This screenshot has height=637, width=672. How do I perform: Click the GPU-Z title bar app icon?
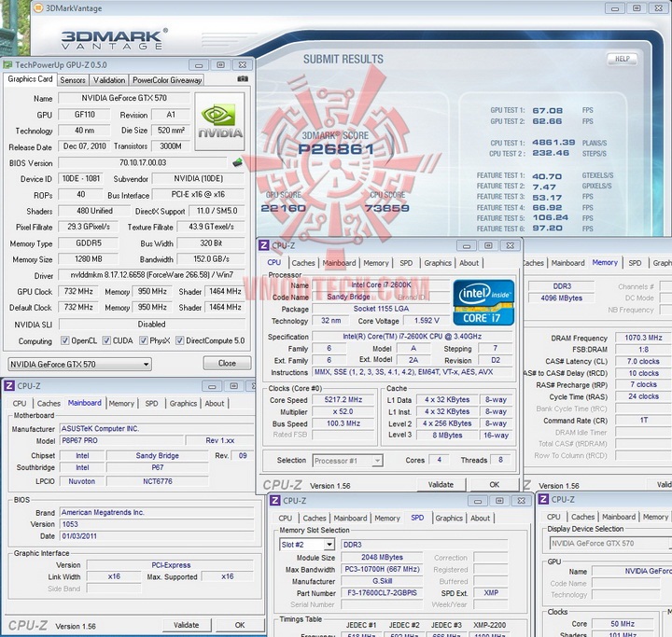(7, 64)
